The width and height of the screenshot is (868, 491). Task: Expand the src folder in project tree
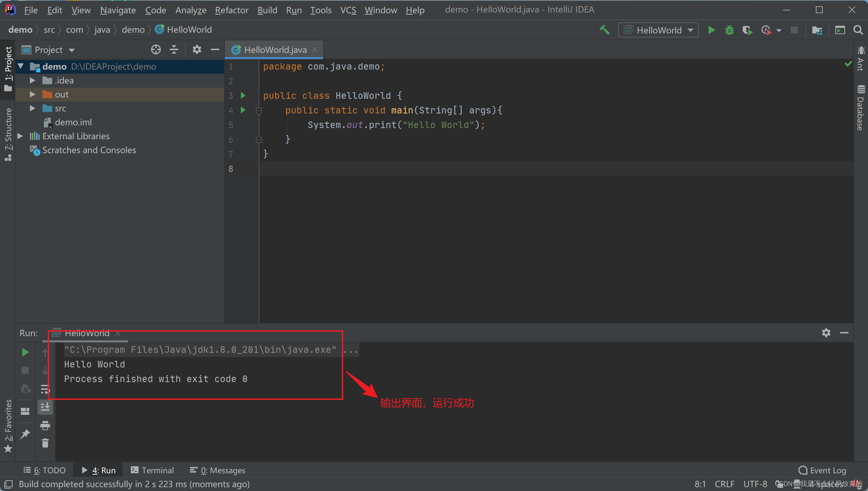click(32, 108)
